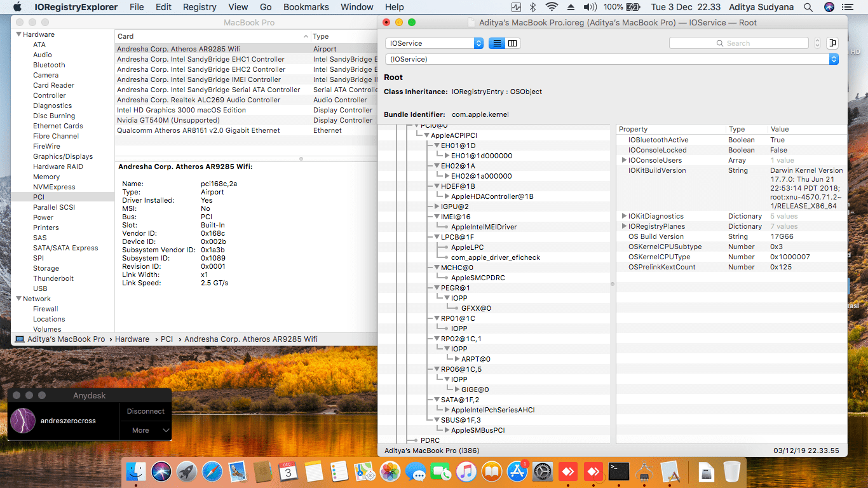
Task: Open the Registry menu
Action: (x=199, y=7)
